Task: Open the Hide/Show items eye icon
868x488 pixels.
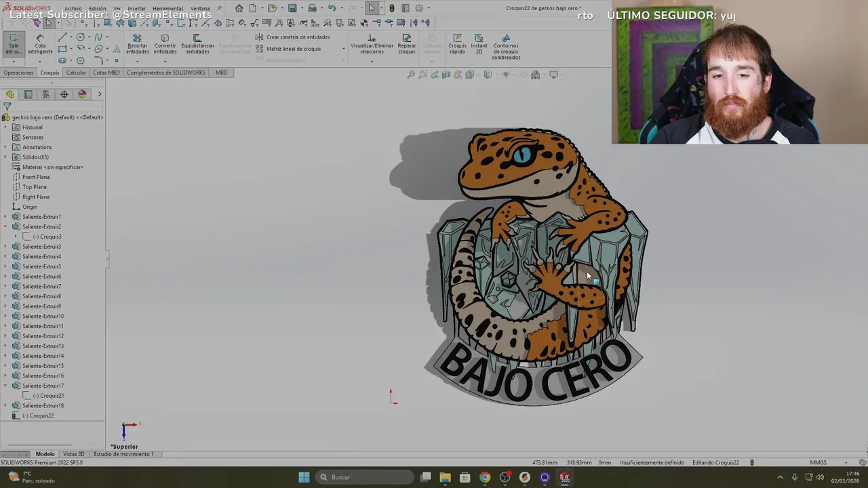Action: pos(505,75)
